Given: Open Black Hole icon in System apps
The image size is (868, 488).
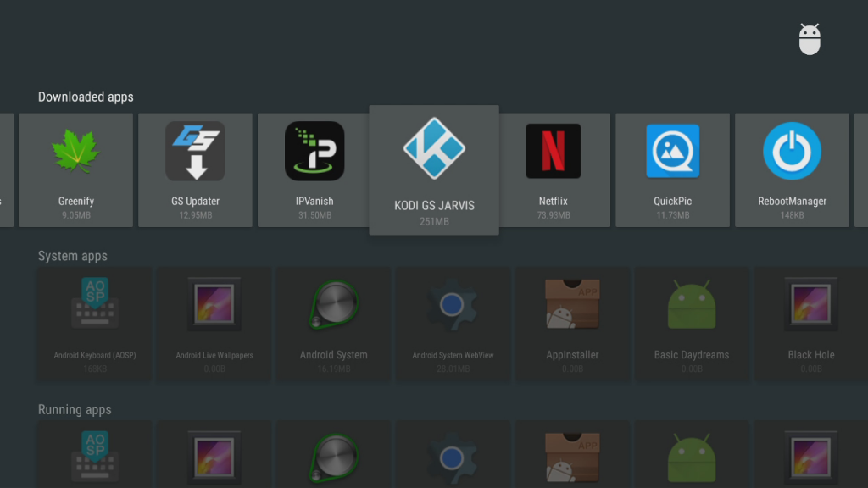Looking at the screenshot, I should [811, 304].
